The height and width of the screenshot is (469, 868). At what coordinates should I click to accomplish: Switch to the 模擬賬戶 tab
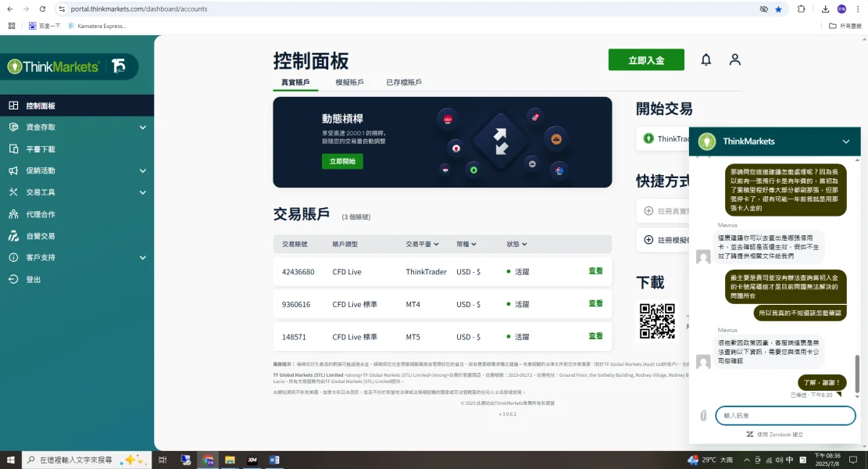click(349, 82)
